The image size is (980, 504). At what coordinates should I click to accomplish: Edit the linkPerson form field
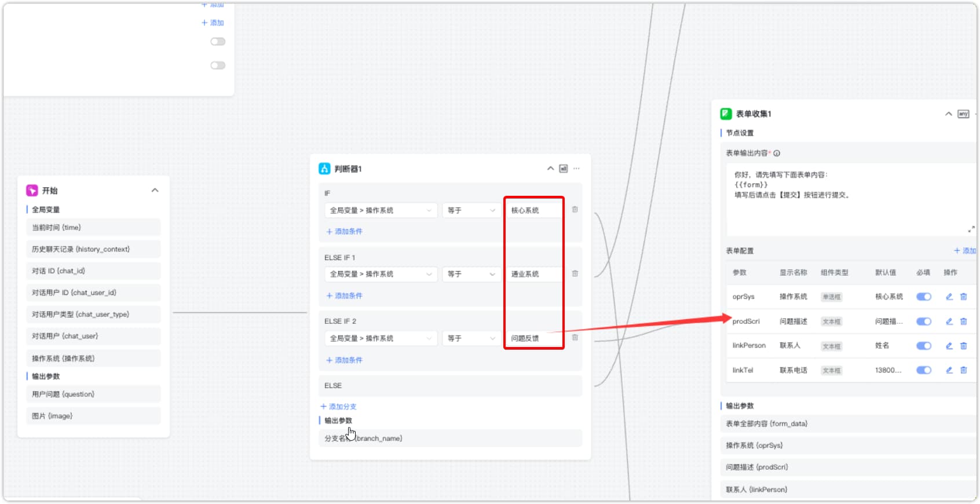pos(949,346)
